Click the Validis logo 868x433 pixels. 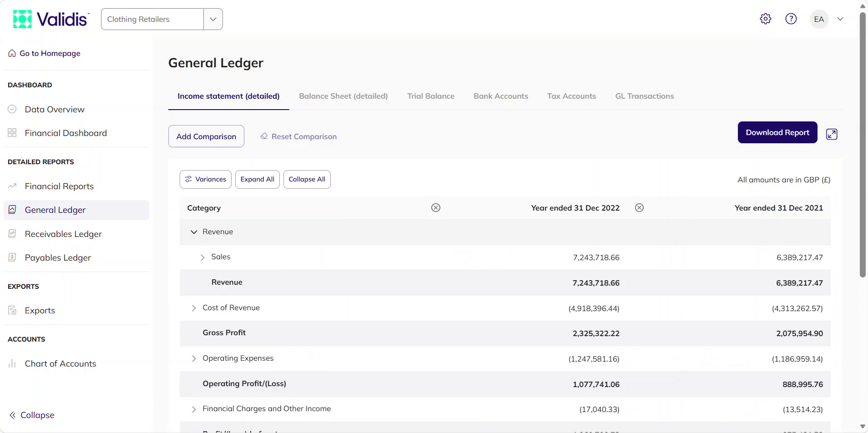click(51, 19)
